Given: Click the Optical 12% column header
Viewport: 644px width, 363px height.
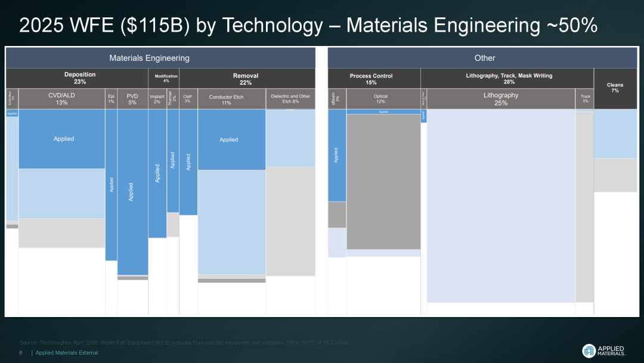Looking at the screenshot, I should (380, 99).
